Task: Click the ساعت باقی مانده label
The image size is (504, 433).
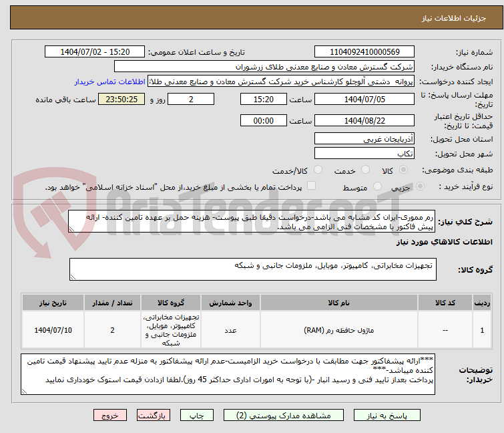Action: point(65,100)
